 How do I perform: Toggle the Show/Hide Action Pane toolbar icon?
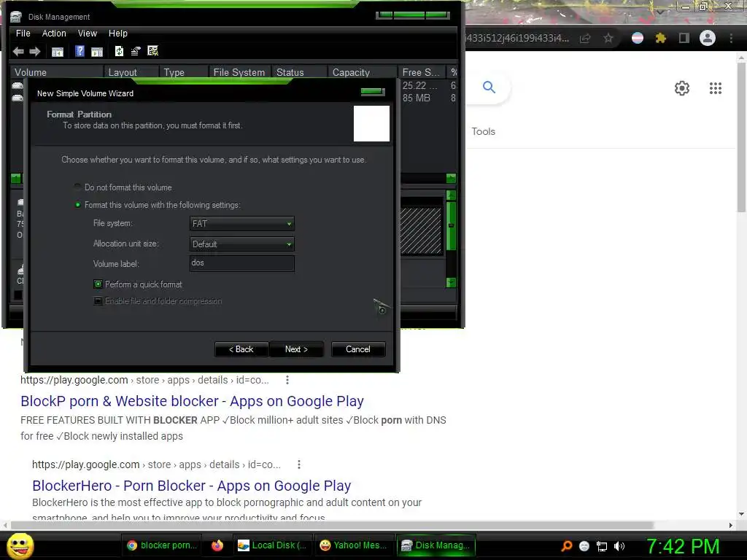[97, 52]
